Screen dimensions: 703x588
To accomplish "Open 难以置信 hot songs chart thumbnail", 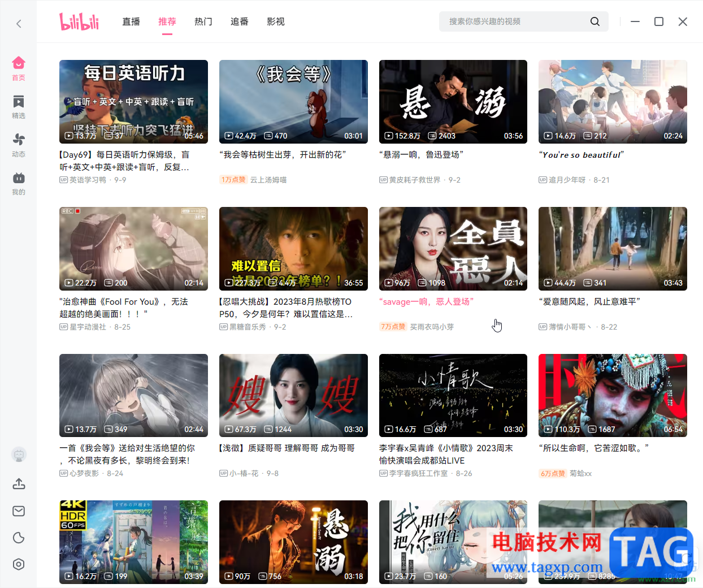I will 293,249.
